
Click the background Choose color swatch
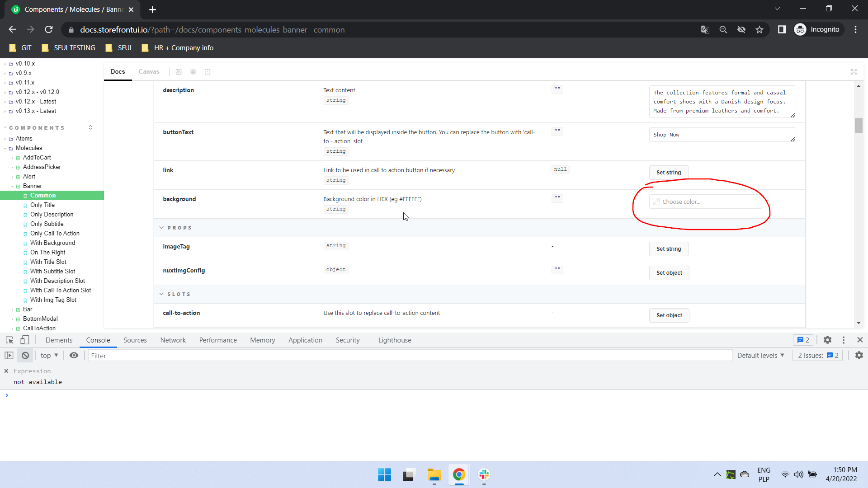click(656, 202)
